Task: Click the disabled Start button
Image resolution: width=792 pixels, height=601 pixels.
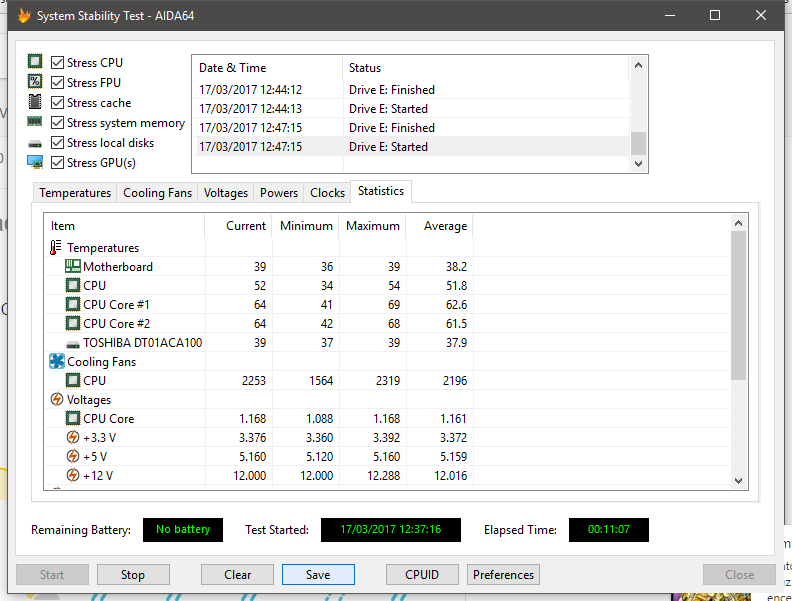Action: click(x=52, y=575)
